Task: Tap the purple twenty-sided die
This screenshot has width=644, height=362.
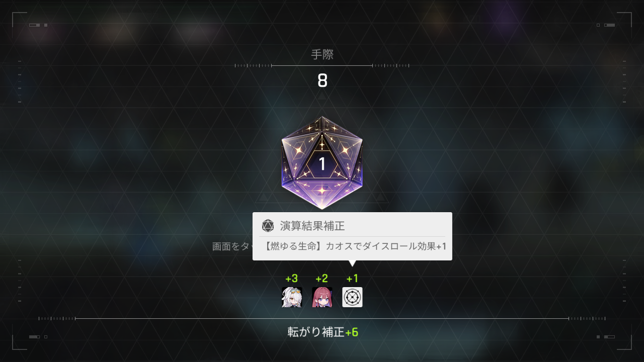Action: tap(322, 163)
